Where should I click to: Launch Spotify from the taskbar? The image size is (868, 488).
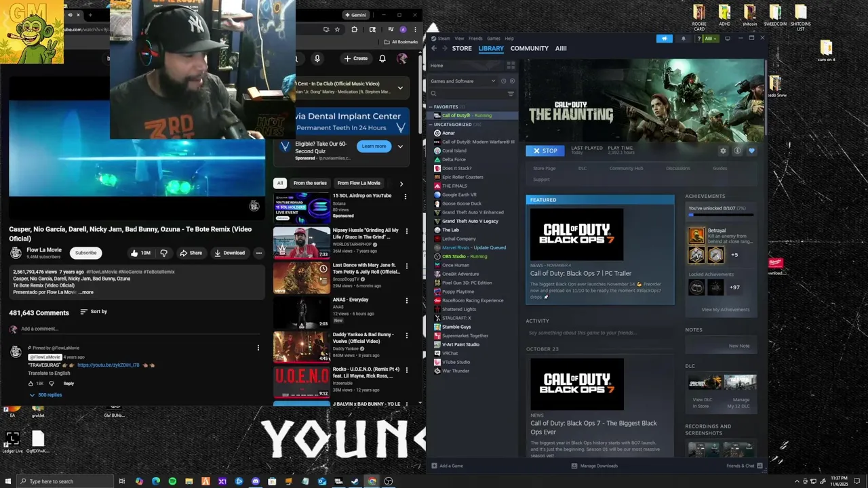172,481
